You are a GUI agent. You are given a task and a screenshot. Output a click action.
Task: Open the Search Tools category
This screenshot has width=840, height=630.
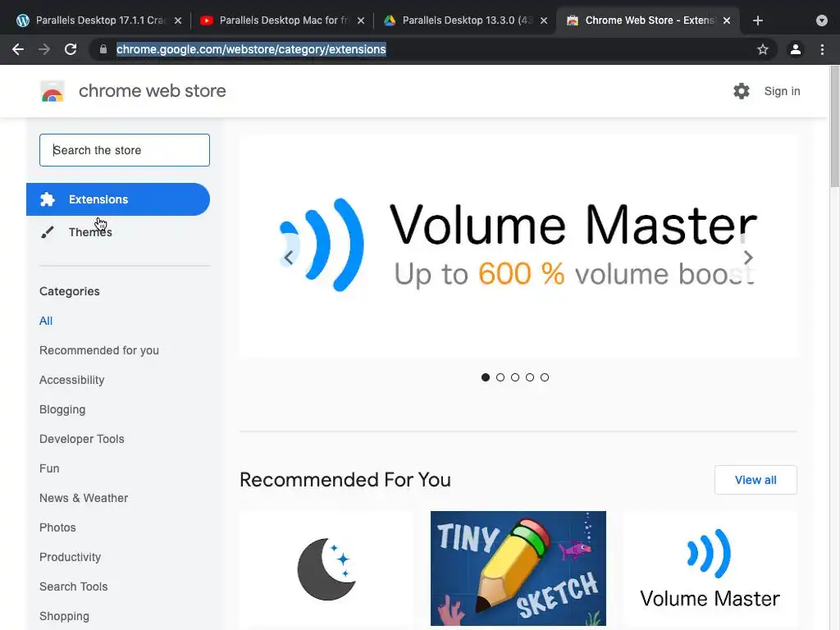click(x=73, y=587)
